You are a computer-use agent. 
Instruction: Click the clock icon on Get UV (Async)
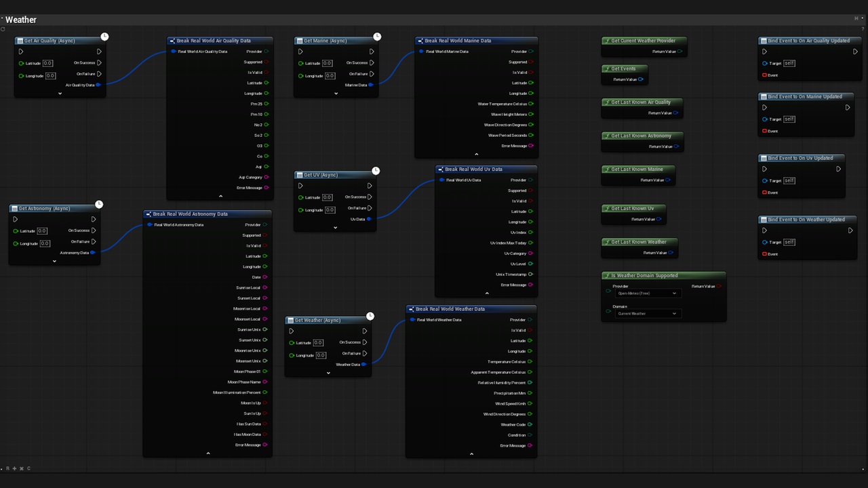376,171
